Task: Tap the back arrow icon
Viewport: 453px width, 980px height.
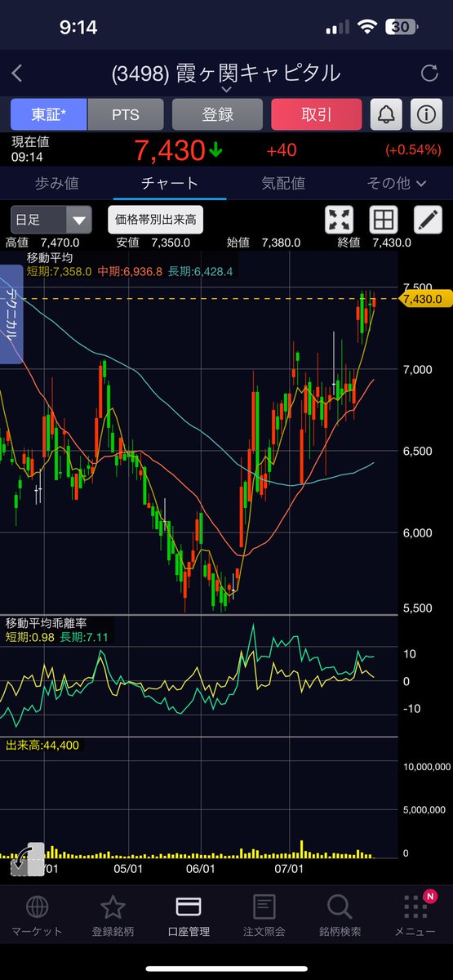Action: coord(17,73)
